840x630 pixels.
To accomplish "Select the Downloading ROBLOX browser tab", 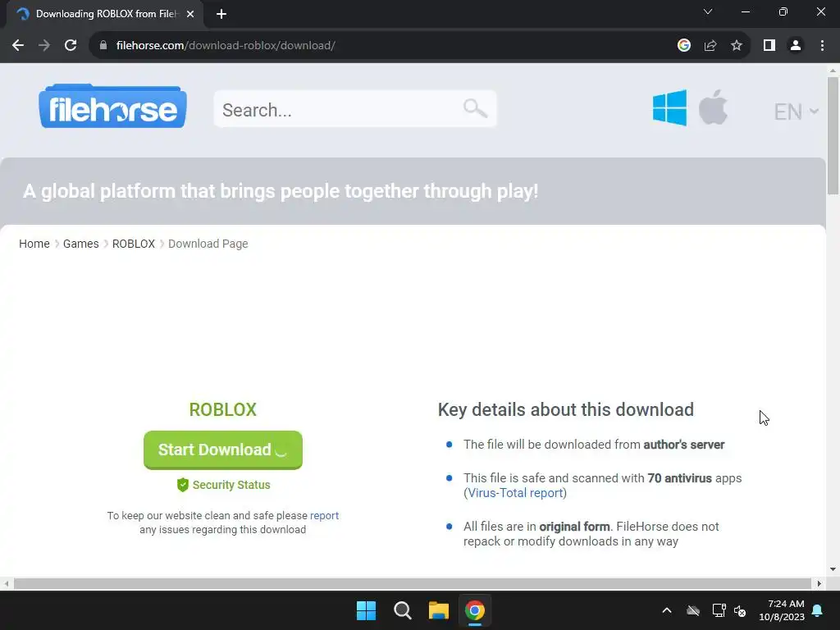I will pyautogui.click(x=105, y=14).
